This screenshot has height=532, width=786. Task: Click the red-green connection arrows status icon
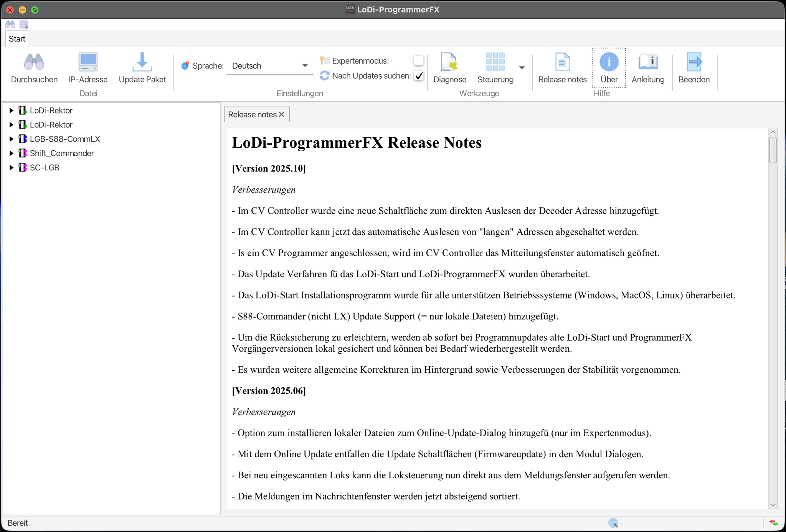click(774, 522)
